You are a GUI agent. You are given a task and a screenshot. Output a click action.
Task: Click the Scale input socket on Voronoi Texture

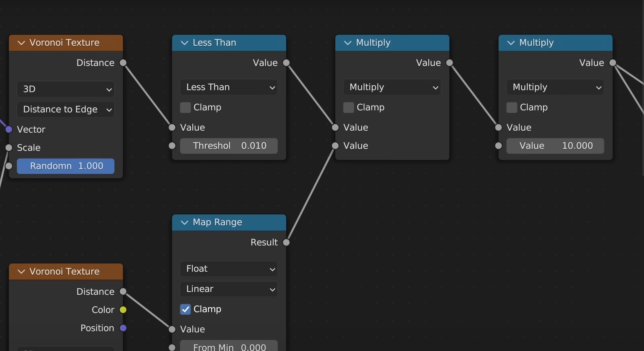9,148
